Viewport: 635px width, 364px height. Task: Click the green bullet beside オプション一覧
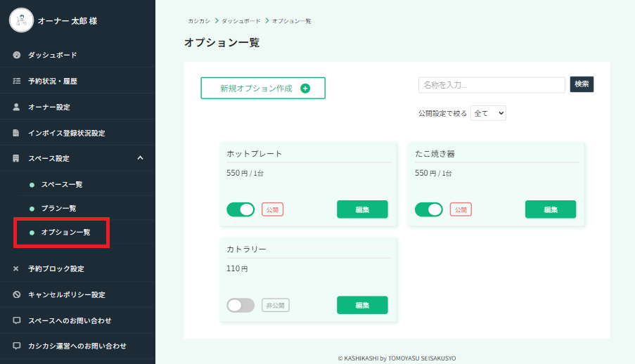32,233
